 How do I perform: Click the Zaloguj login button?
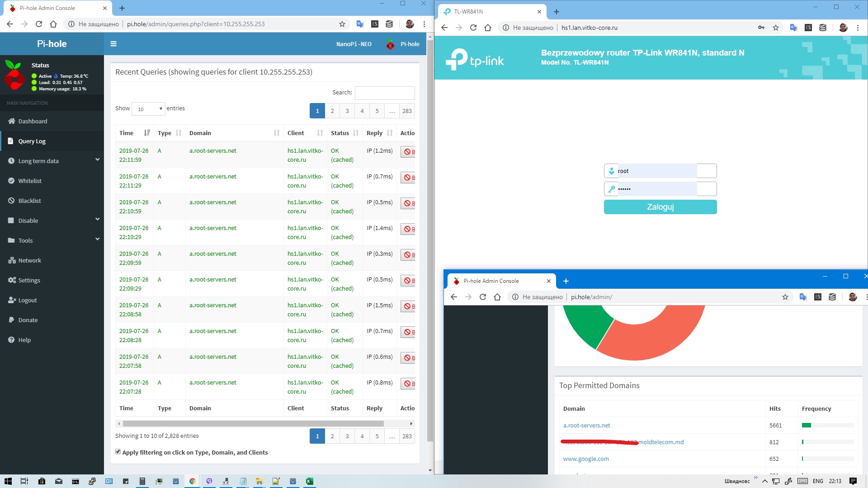pos(660,207)
